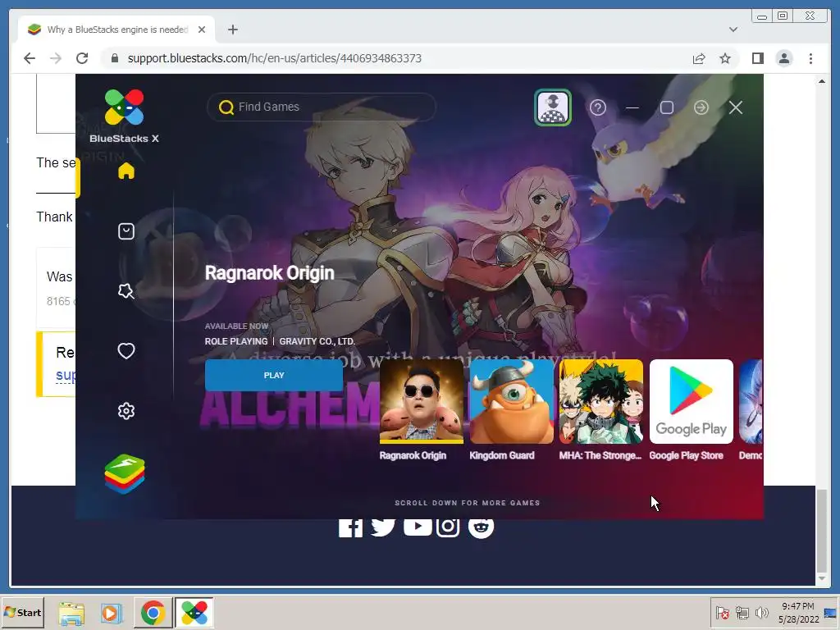Click the Find Games search field
The height and width of the screenshot is (630, 840).
[x=322, y=107]
